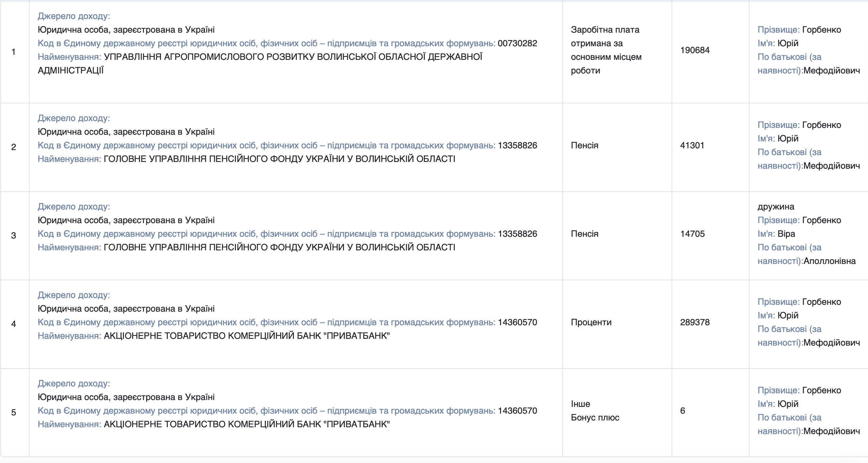Click the 'УПРАВЛІННЯ АГРОПРОМИСЛОВОГО РОЗВИТКУ' organization name
Viewport: 868px width, 463px height.
coord(259,57)
